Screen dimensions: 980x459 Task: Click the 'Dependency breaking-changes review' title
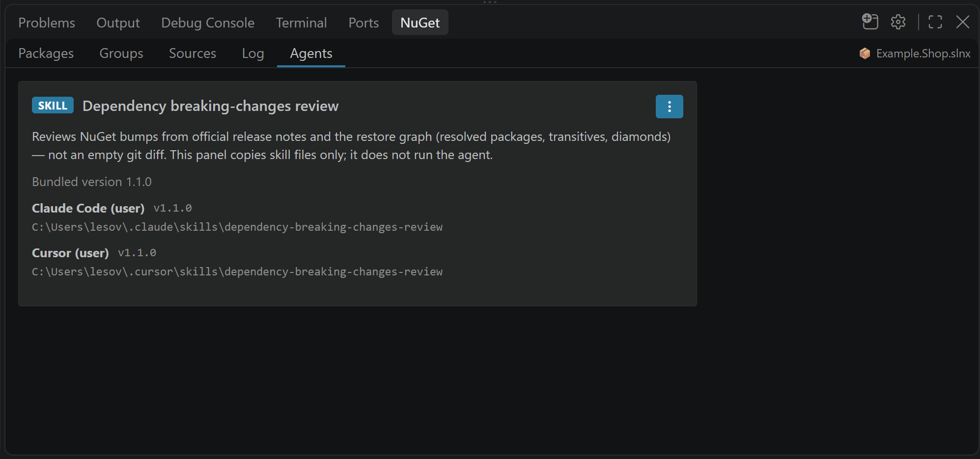coord(210,106)
